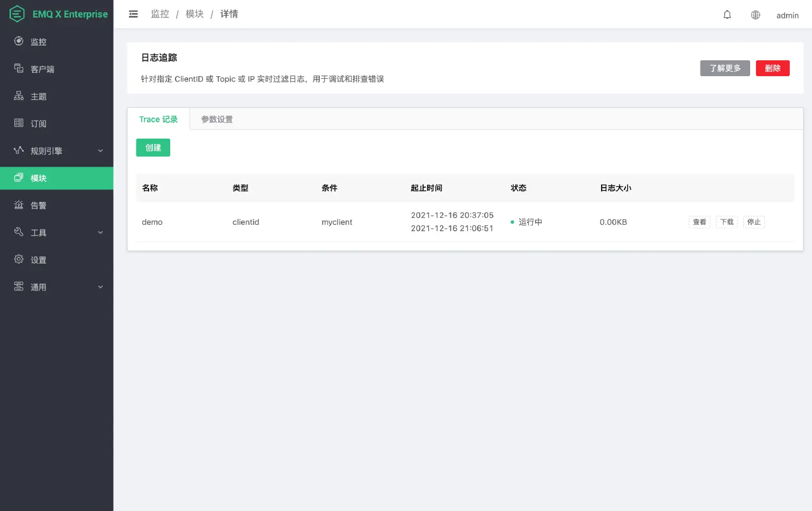
Task: Open 模块 from the breadcrumb
Action: 195,14
